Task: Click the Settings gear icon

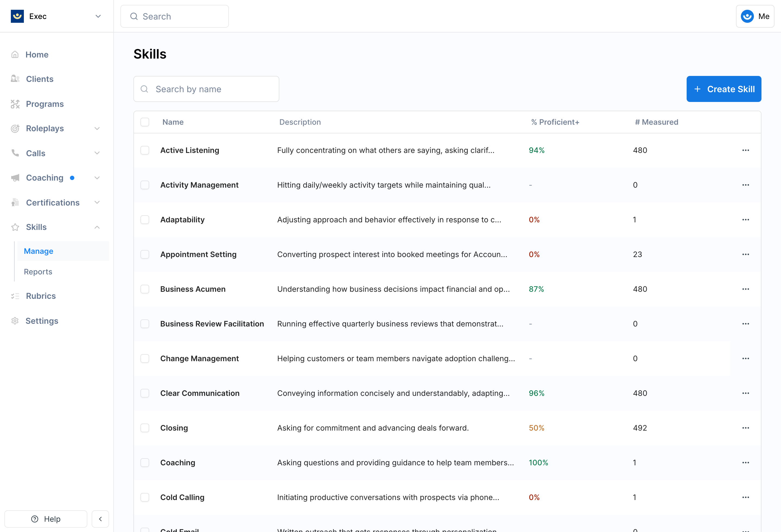Action: 15,321
